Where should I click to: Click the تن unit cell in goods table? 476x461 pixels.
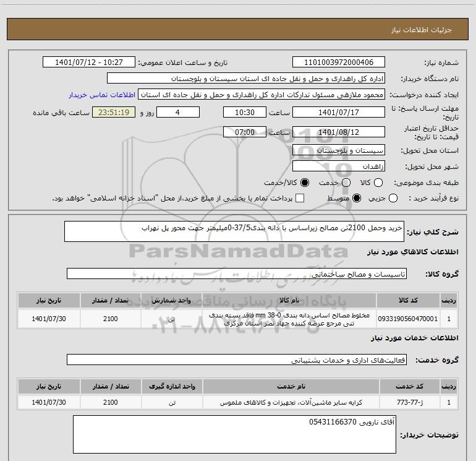click(171, 319)
